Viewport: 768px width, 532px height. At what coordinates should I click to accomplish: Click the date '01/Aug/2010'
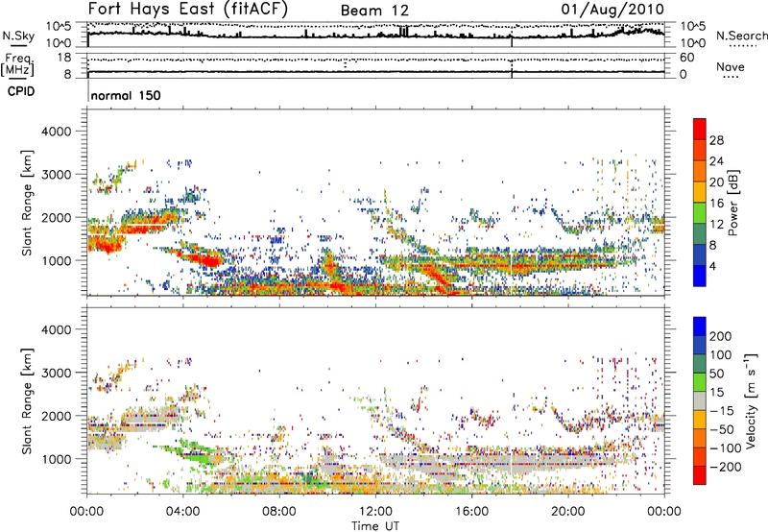pyautogui.click(x=612, y=10)
